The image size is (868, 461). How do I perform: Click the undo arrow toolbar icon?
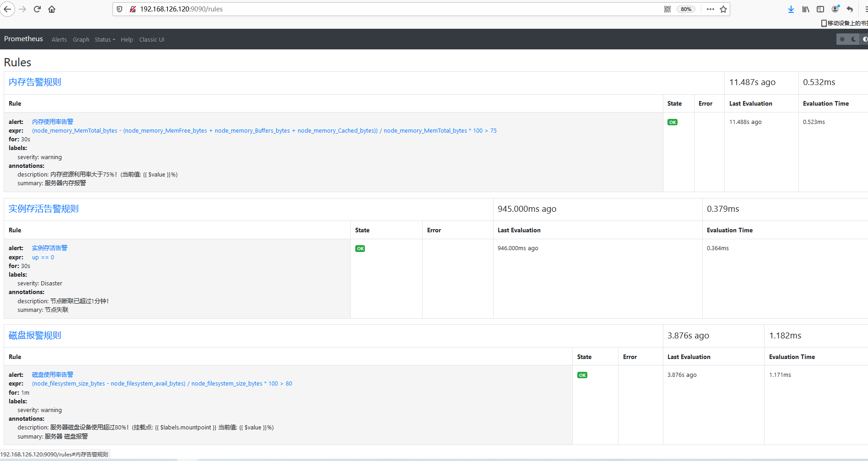pyautogui.click(x=850, y=9)
